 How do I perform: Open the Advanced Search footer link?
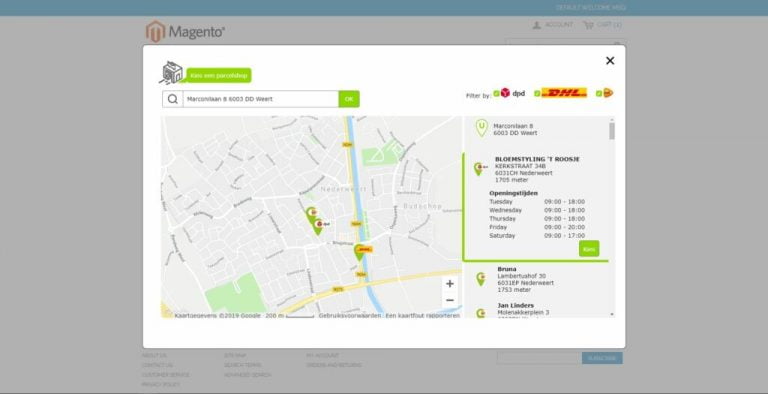(247, 375)
